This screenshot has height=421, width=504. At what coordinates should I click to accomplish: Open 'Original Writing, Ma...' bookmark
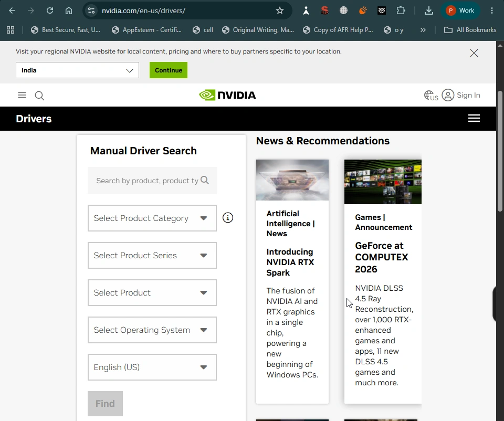258,30
